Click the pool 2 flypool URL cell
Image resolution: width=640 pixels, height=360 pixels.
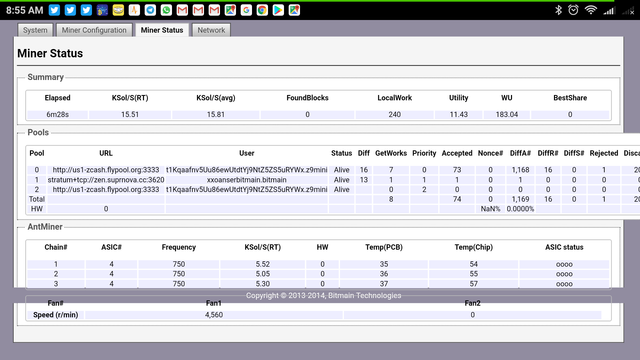pyautogui.click(x=106, y=189)
